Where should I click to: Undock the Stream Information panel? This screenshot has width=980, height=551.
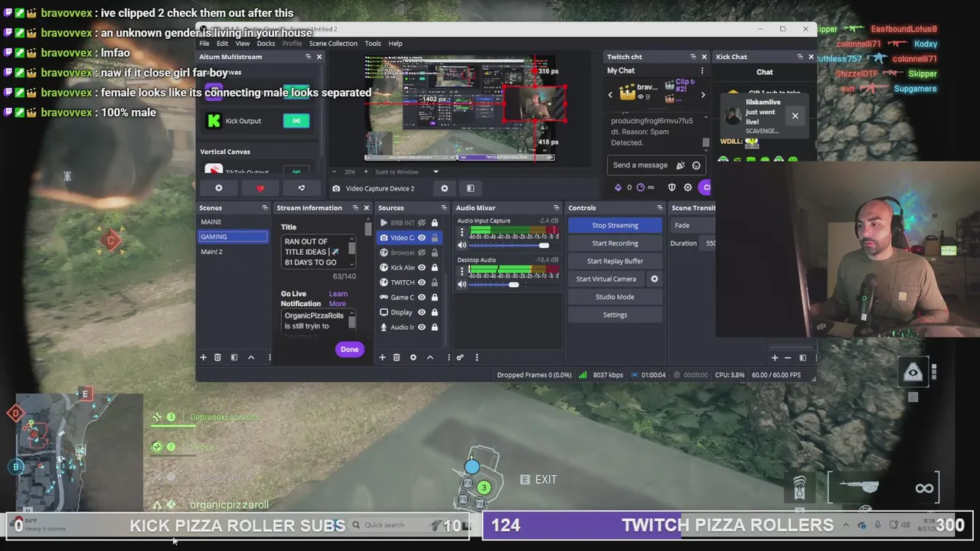pos(355,208)
